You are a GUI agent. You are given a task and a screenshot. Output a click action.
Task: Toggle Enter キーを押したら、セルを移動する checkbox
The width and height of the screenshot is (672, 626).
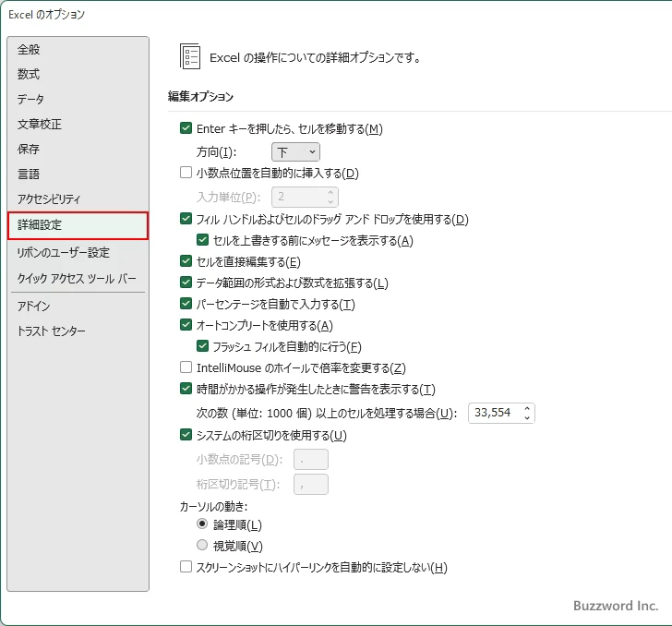186,128
